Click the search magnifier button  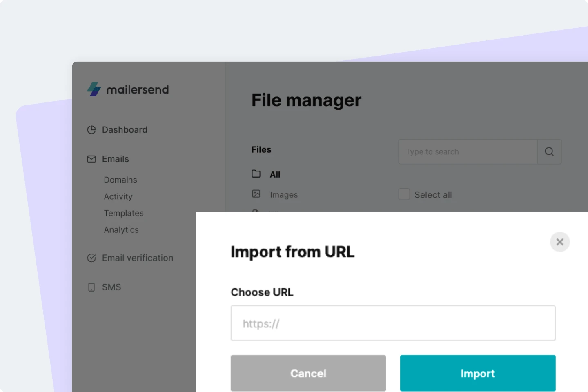[x=549, y=152]
